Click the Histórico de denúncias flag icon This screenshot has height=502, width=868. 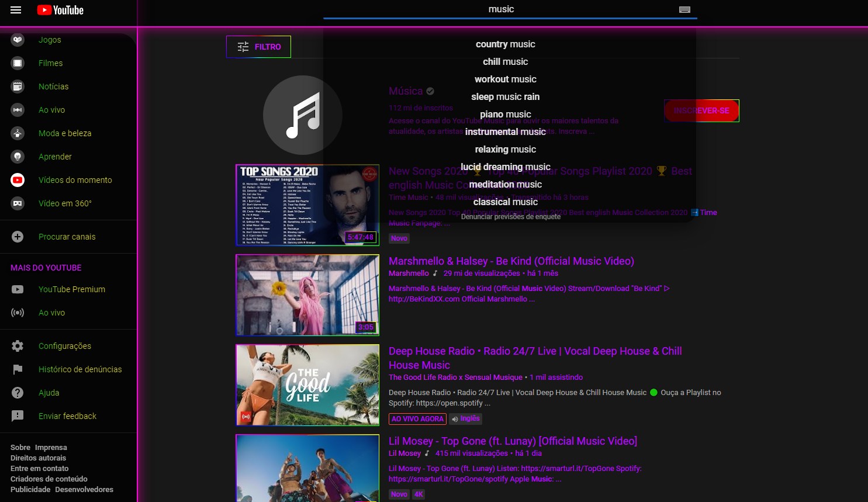[x=18, y=369]
